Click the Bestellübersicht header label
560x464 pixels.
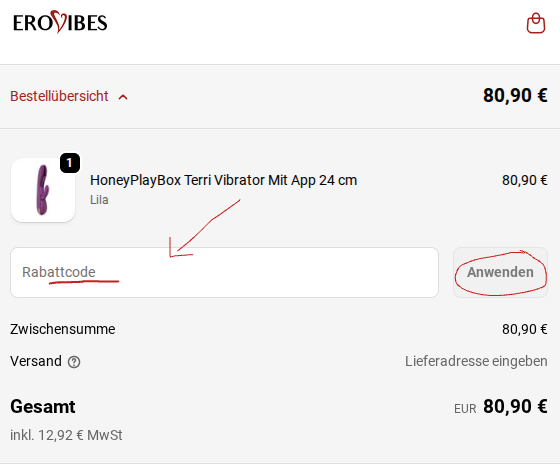[x=59, y=96]
